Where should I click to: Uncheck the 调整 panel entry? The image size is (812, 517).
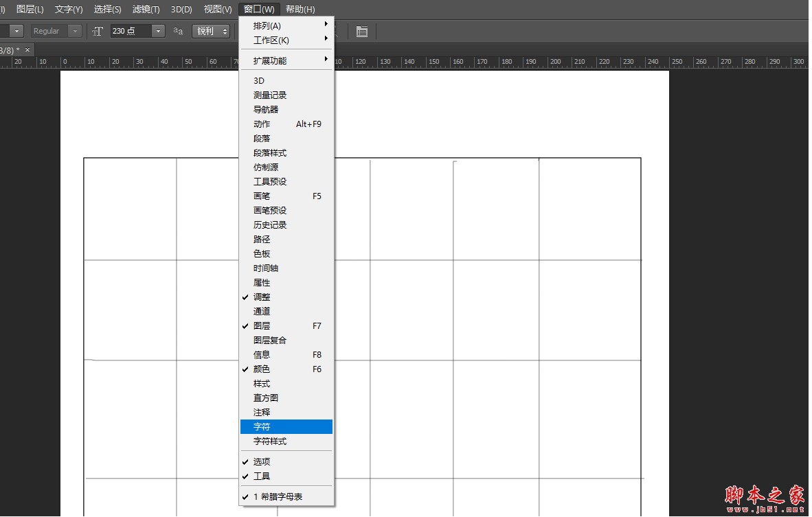pos(286,297)
